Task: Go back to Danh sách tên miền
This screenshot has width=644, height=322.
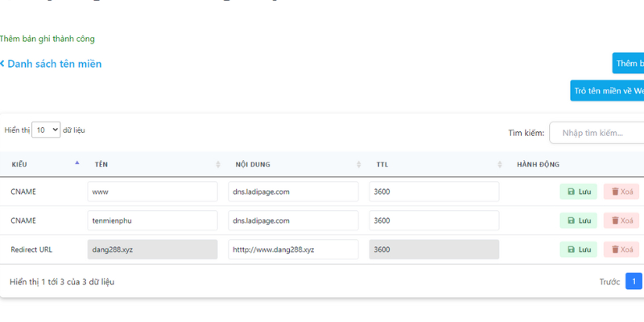Action: pyautogui.click(x=52, y=64)
